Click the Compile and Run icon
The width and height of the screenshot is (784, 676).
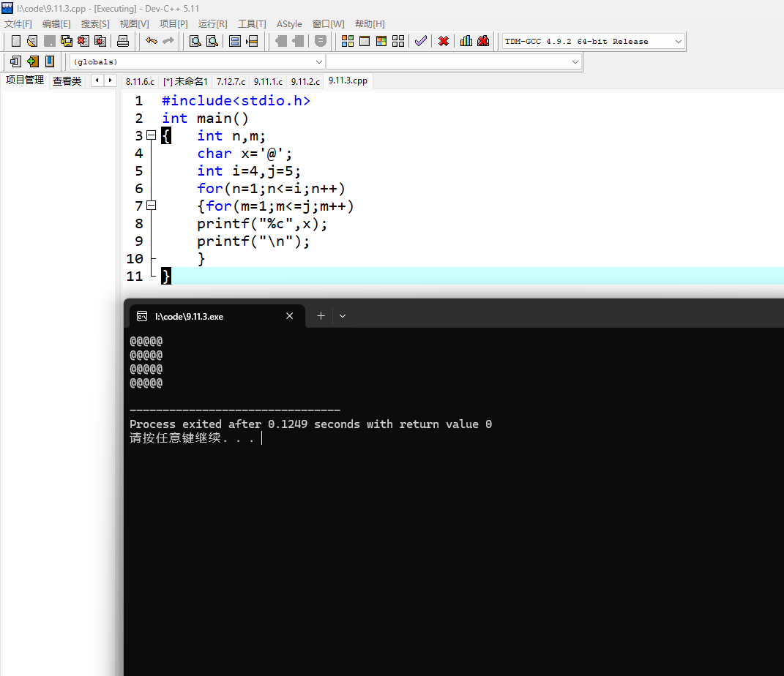[x=381, y=41]
